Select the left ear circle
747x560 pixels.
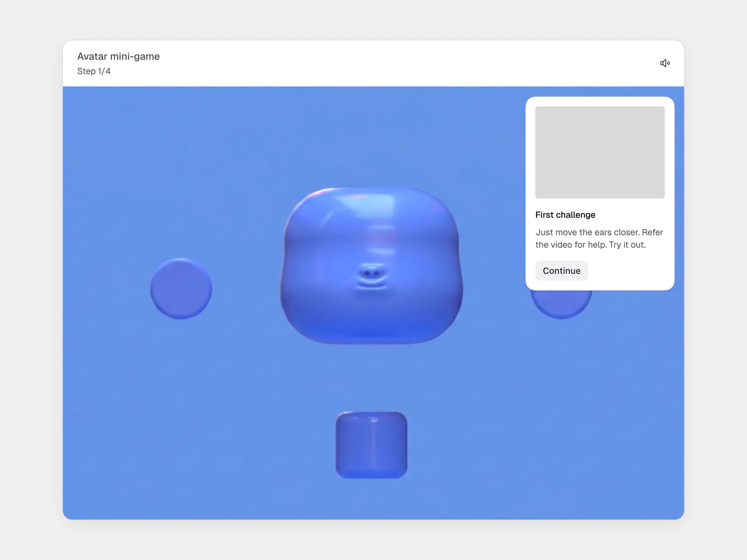click(x=181, y=289)
